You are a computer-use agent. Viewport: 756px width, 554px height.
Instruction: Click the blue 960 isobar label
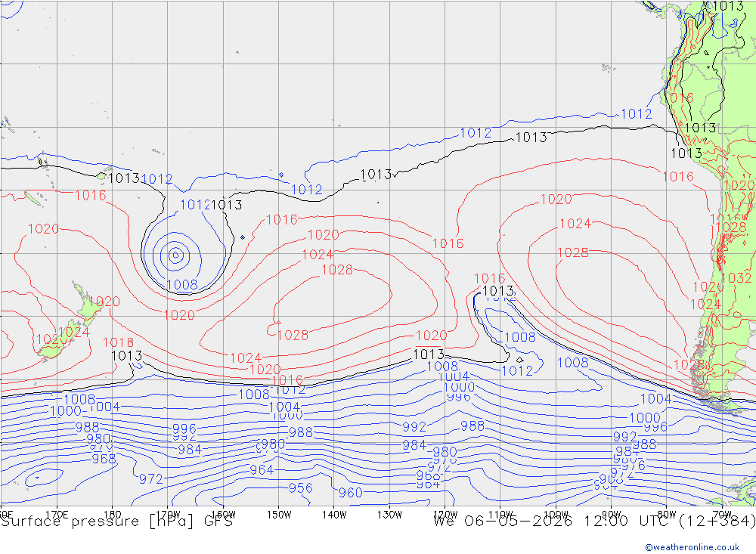coord(351,492)
